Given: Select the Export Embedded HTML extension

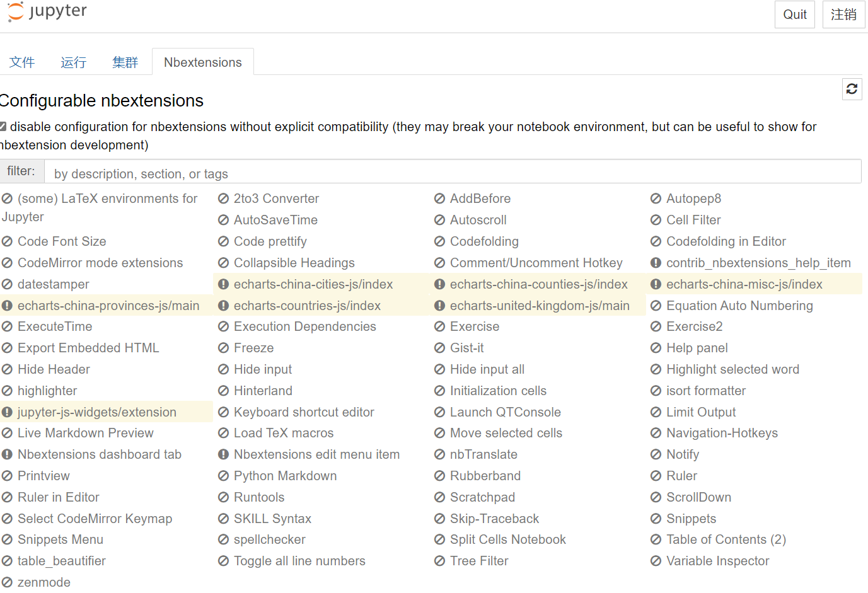Looking at the screenshot, I should coord(88,348).
